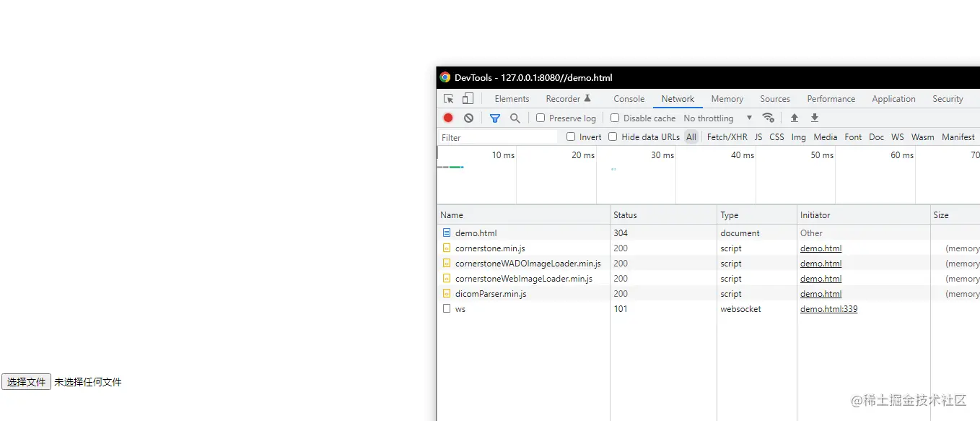This screenshot has width=980, height=421.
Task: Open the Performance tab
Action: 831,99
